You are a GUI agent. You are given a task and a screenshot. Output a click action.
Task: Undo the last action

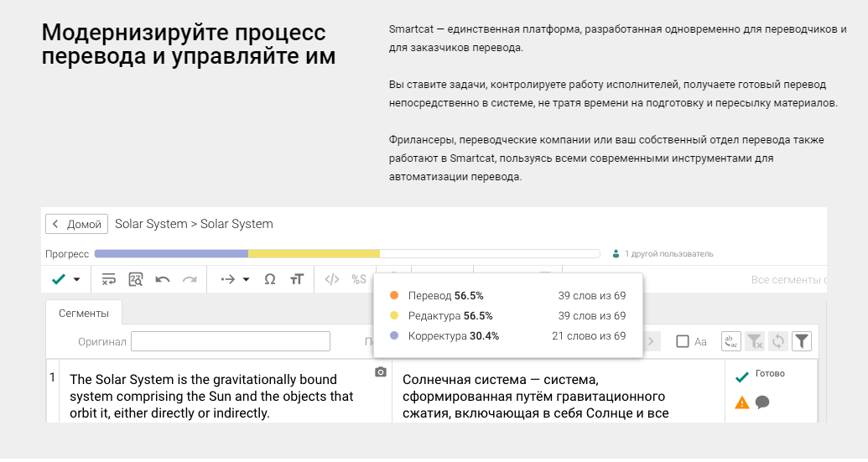coord(162,279)
